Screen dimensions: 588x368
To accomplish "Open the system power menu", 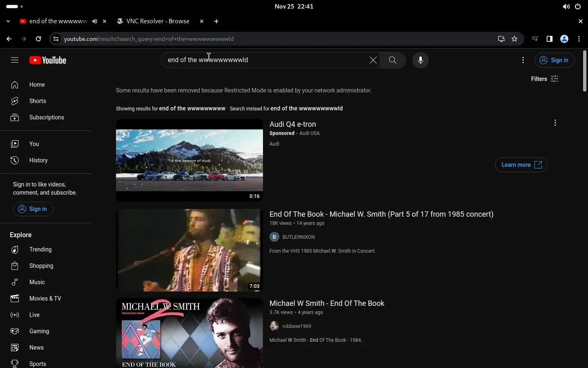I will pos(578,7).
